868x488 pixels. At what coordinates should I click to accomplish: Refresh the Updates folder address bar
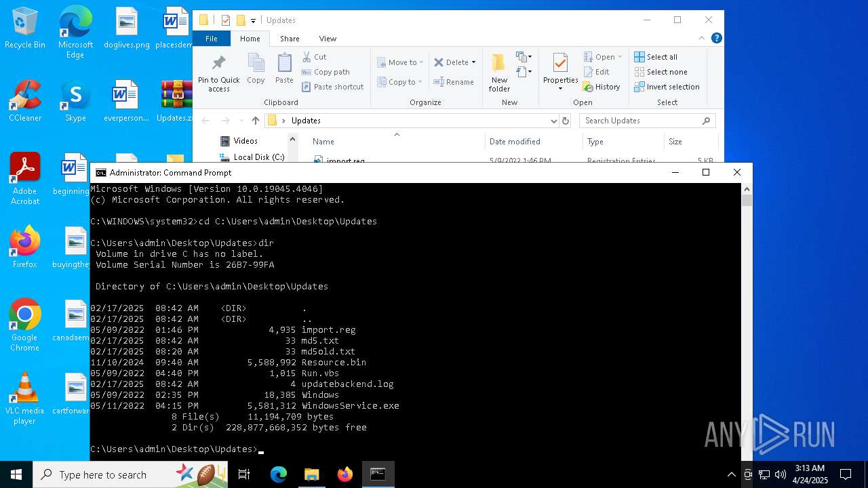pyautogui.click(x=566, y=121)
